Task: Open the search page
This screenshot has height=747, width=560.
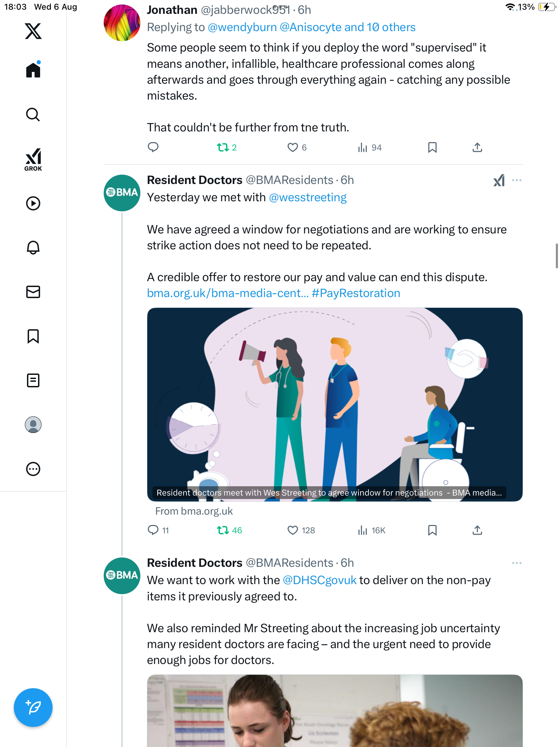Action: [x=33, y=115]
